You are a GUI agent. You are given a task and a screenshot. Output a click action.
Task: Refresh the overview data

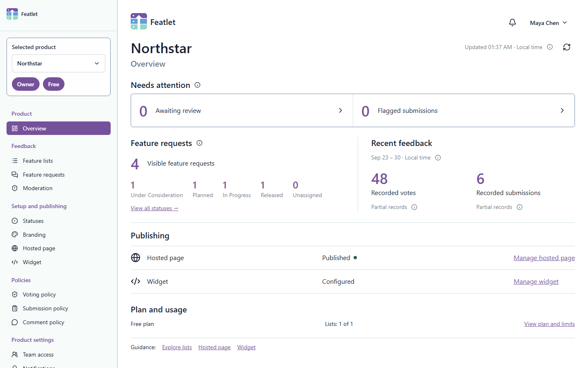point(567,47)
